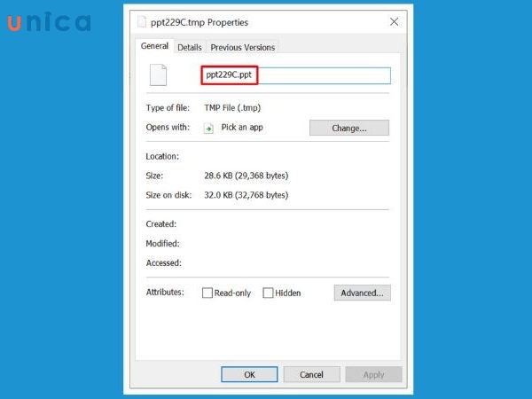Click the green arrow Pick an app icon

click(208, 129)
